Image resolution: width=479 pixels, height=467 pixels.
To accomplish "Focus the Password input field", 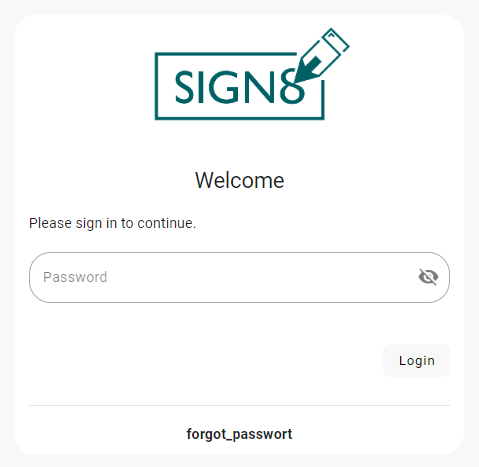I will point(239,277).
